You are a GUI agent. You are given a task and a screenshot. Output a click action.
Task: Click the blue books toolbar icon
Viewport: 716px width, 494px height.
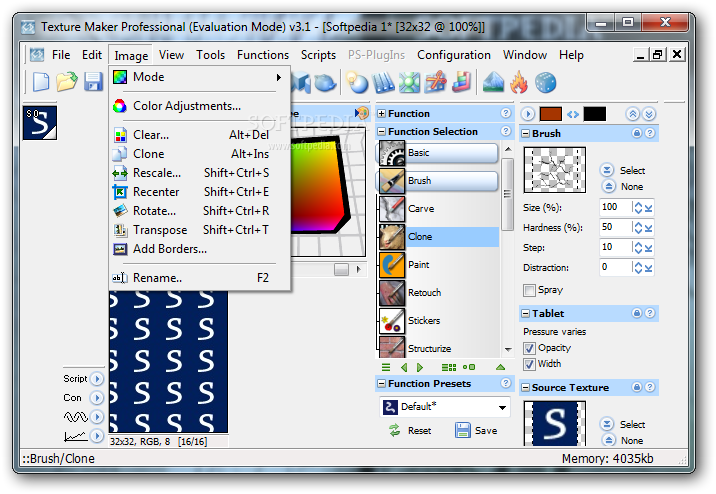tap(383, 83)
